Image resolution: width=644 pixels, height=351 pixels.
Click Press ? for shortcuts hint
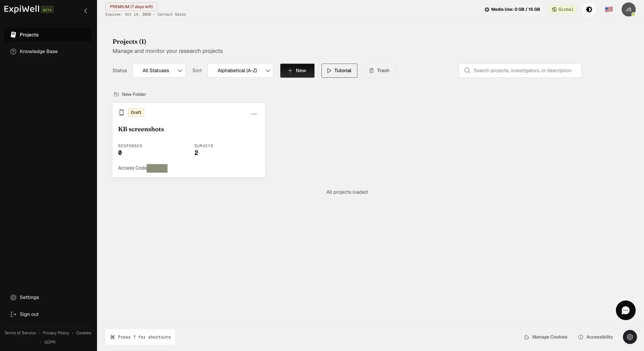(140, 337)
